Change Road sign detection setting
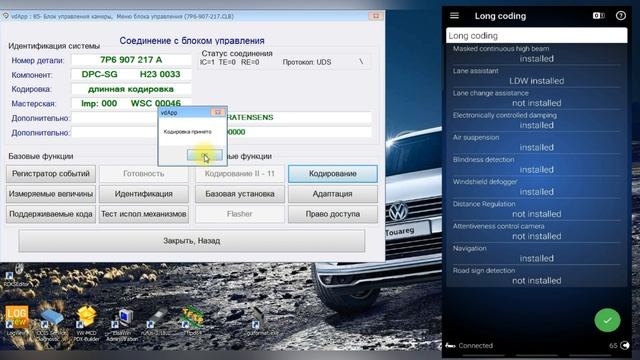The image size is (640, 360). tap(536, 276)
